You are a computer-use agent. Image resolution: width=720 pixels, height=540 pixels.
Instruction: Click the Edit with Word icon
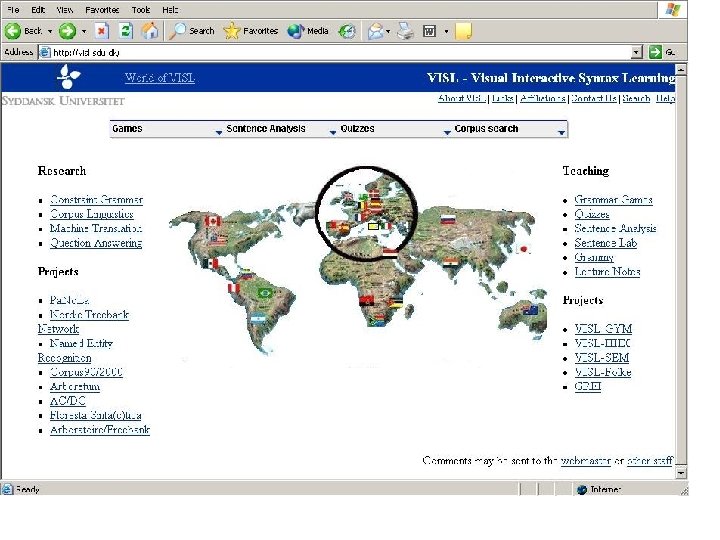click(429, 31)
